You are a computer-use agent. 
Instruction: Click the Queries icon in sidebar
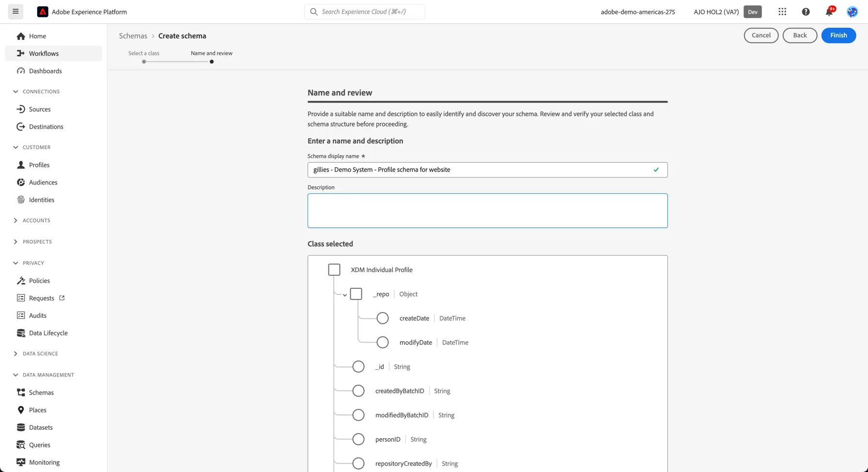[x=21, y=445]
